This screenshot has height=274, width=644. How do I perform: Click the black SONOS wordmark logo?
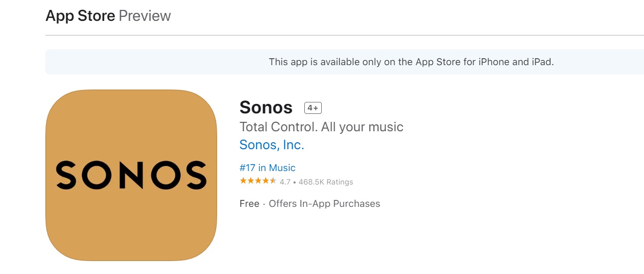(x=131, y=176)
